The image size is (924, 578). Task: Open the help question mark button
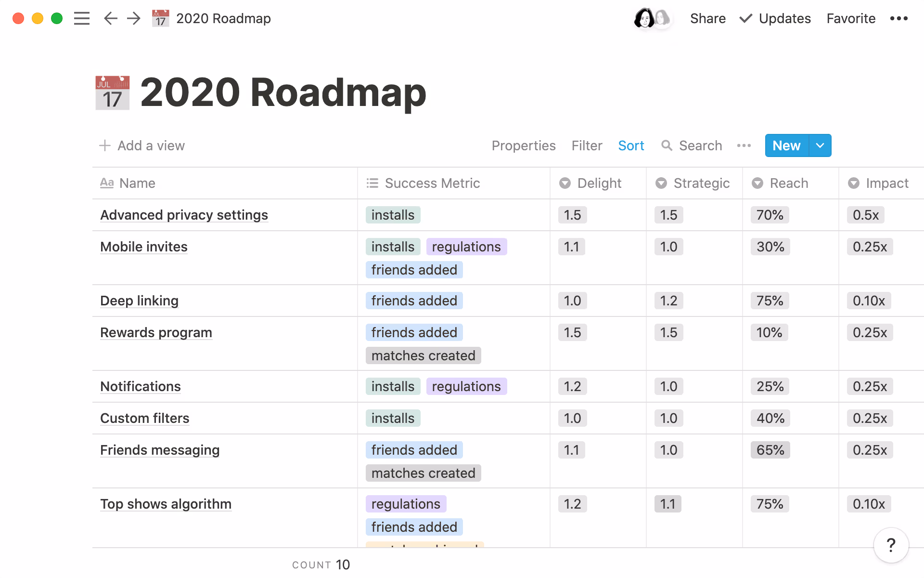[x=891, y=545]
